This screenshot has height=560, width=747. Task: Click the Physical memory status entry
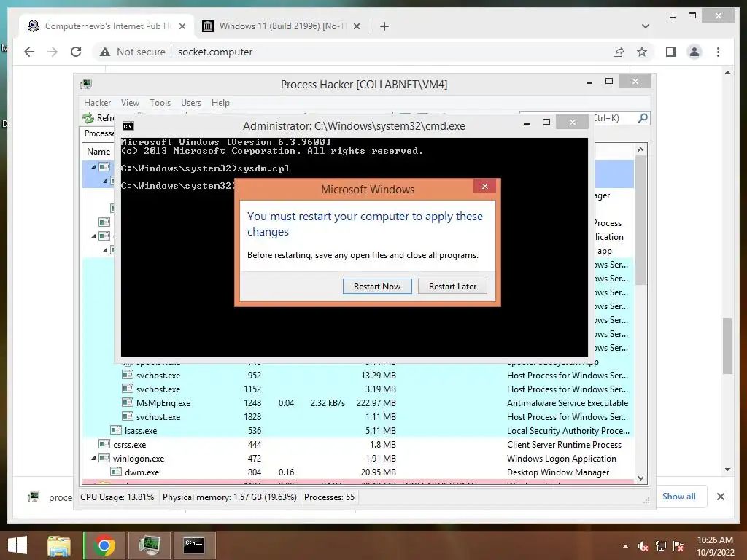[230, 497]
